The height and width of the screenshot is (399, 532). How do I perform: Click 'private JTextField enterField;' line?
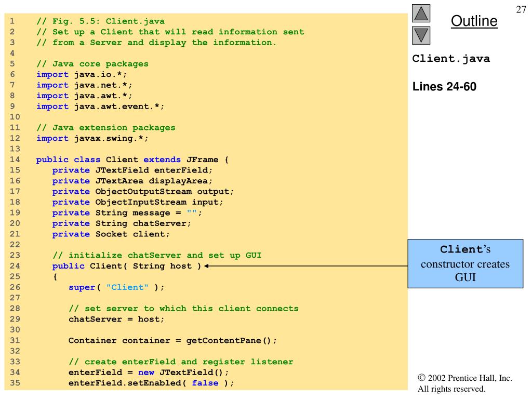click(132, 170)
